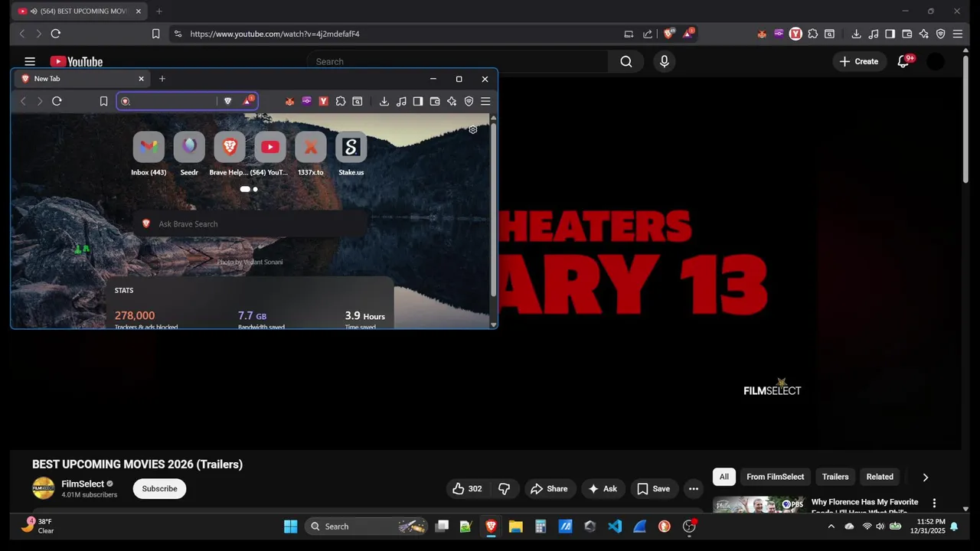Reload page in New Tab window
Image resolution: width=980 pixels, height=551 pixels.
[57, 101]
